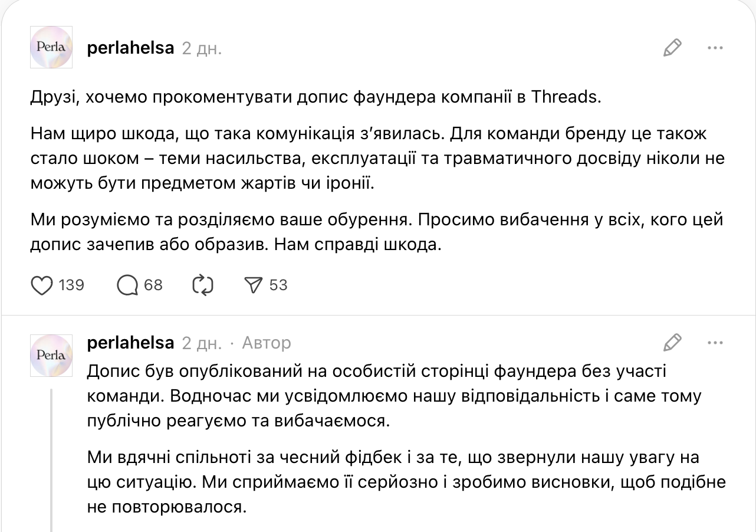756x532 pixels.
Task: Click the Perla avatar beside the reply
Action: click(x=51, y=355)
